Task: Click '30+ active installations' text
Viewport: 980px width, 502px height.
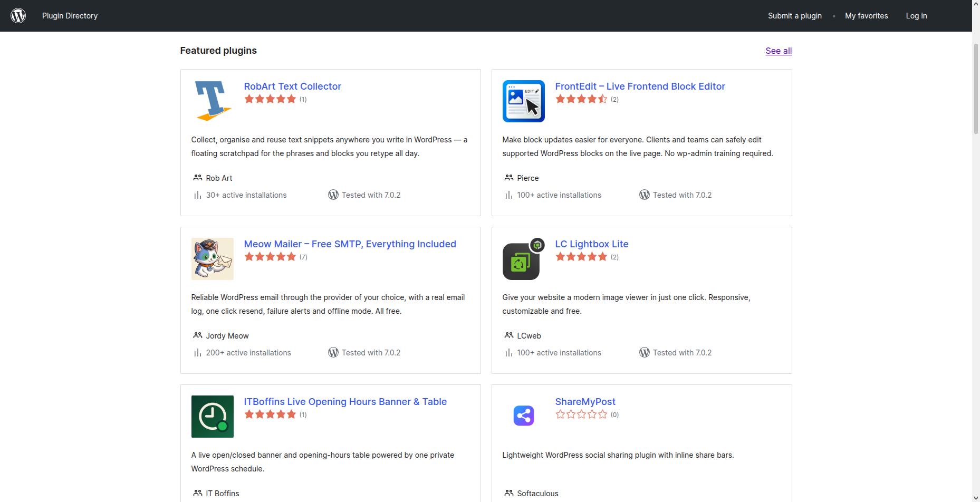Action: tap(246, 195)
